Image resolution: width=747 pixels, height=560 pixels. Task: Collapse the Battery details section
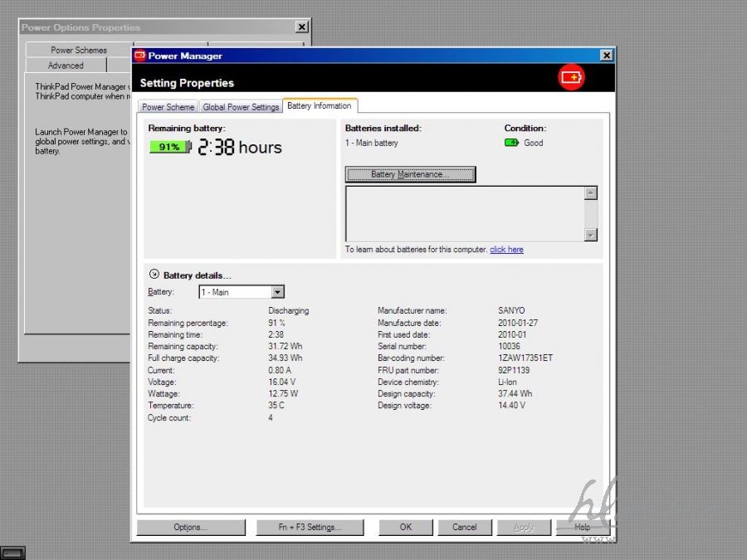(x=154, y=275)
